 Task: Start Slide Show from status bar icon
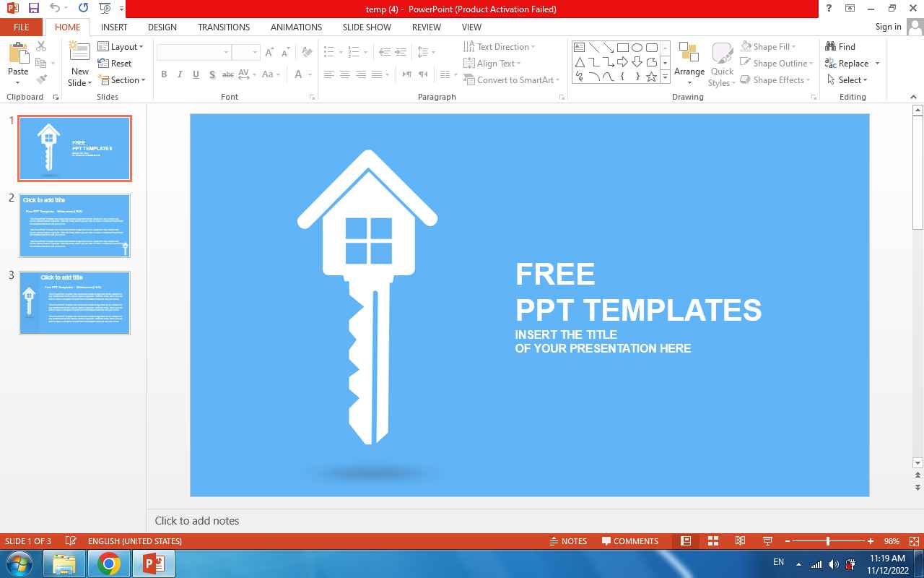click(767, 541)
